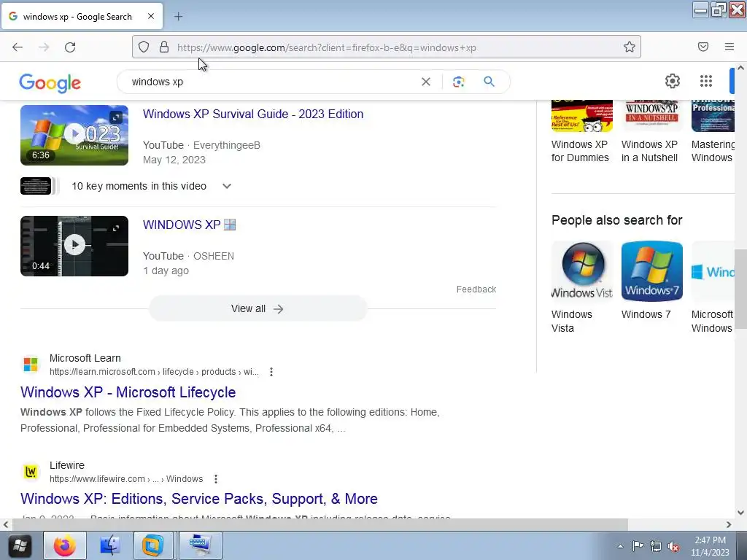The width and height of the screenshot is (747, 560).
Task: Click the 10 key moments thumbnail strip
Action: (39, 186)
